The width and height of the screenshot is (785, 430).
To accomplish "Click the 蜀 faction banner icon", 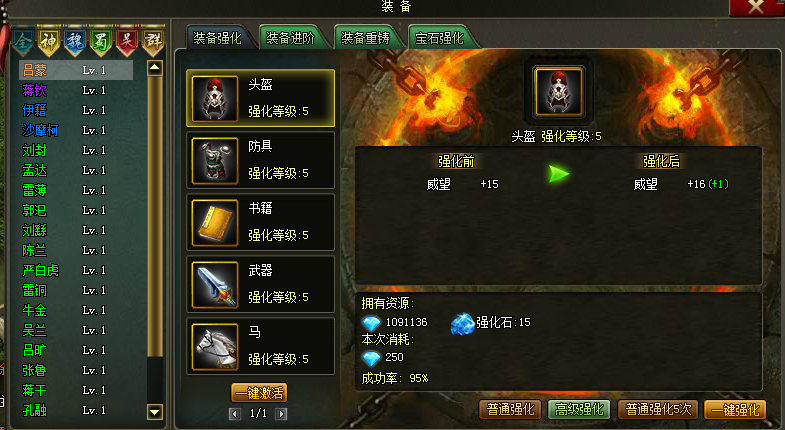I will (101, 42).
